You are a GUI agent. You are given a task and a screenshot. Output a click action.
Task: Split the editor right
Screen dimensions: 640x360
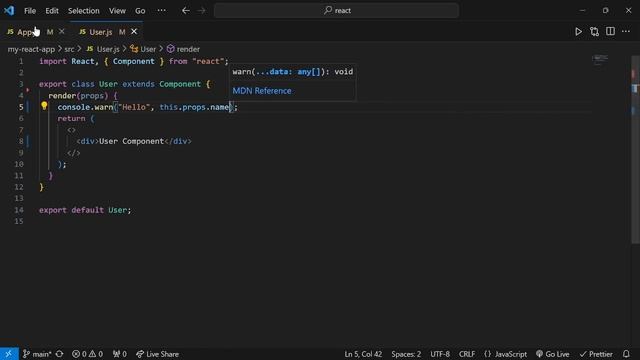coord(610,31)
